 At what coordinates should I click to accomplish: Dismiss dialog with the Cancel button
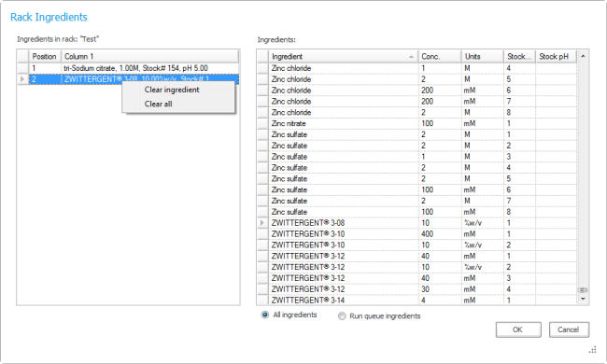coord(569,329)
